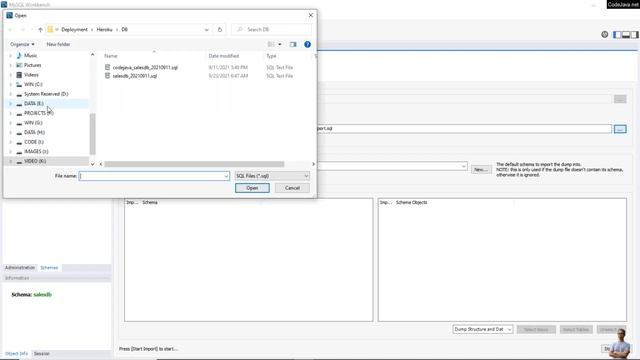Open the Help icon in the Open dialog

pos(307,44)
